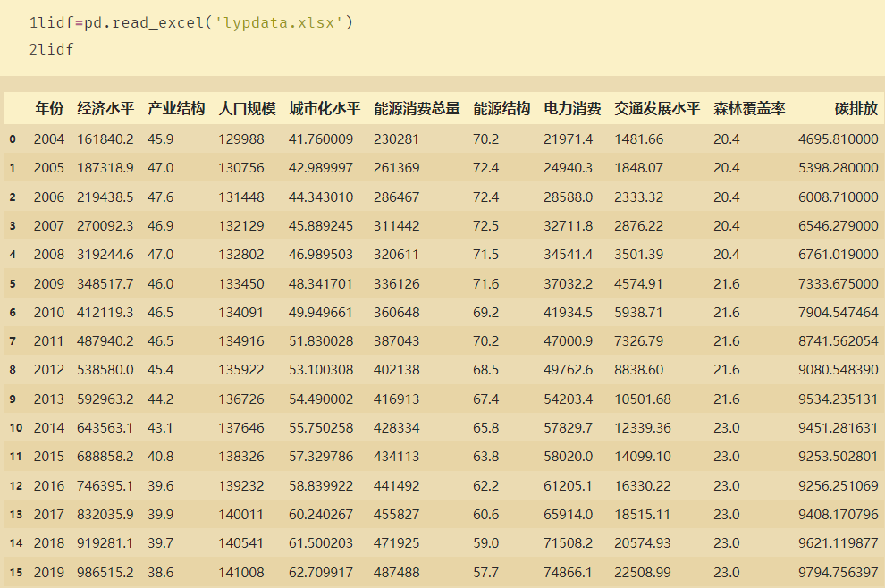Select the 森林覆盖率 column header
The width and height of the screenshot is (885, 588).
[749, 108]
